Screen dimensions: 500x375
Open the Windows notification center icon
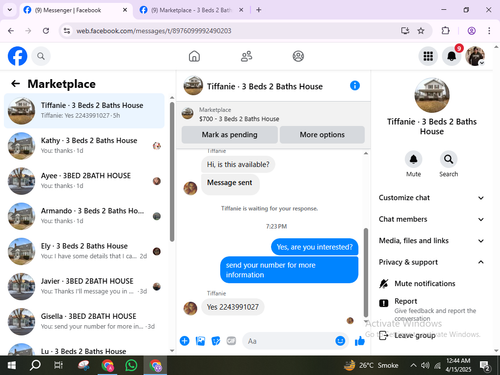click(x=485, y=366)
